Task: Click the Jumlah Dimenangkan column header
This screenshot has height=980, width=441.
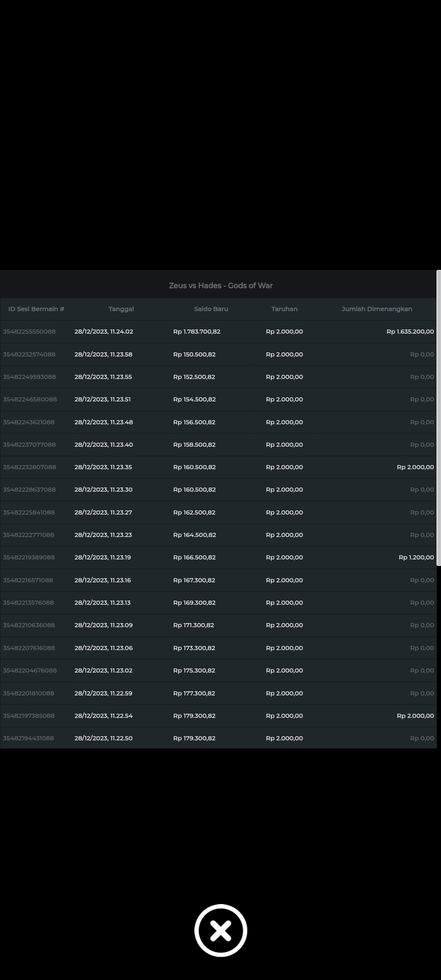Action: tap(376, 309)
